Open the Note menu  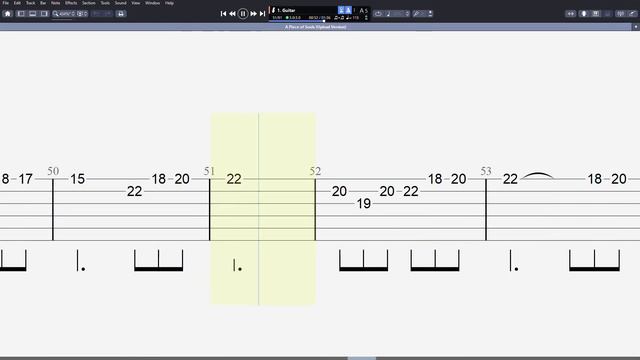56,3
